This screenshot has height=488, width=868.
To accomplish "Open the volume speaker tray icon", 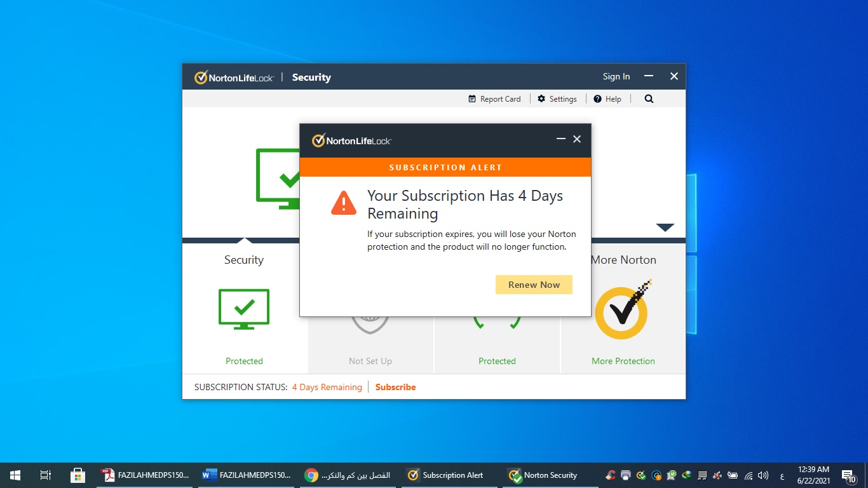I will pos(763,475).
